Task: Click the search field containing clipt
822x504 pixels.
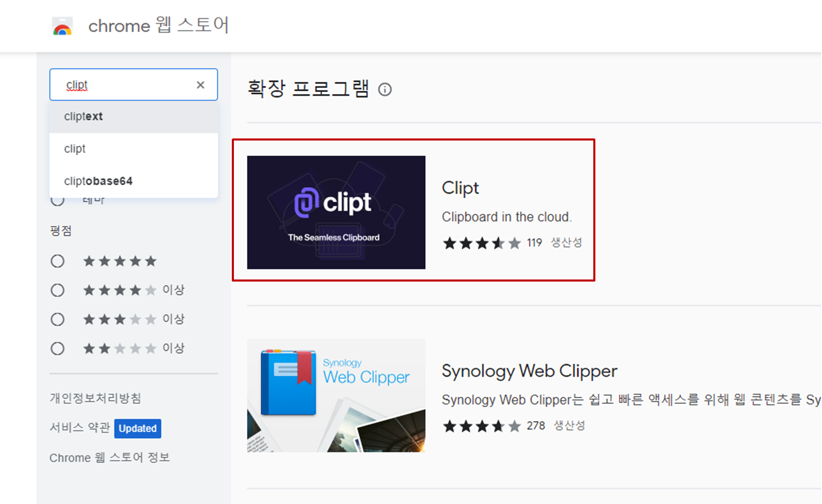Action: pyautogui.click(x=134, y=85)
